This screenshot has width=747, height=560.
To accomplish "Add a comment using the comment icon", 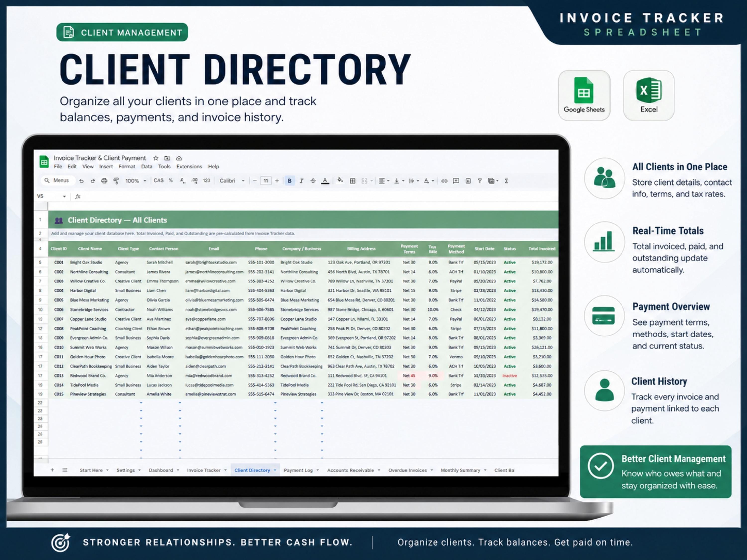I will [x=456, y=181].
